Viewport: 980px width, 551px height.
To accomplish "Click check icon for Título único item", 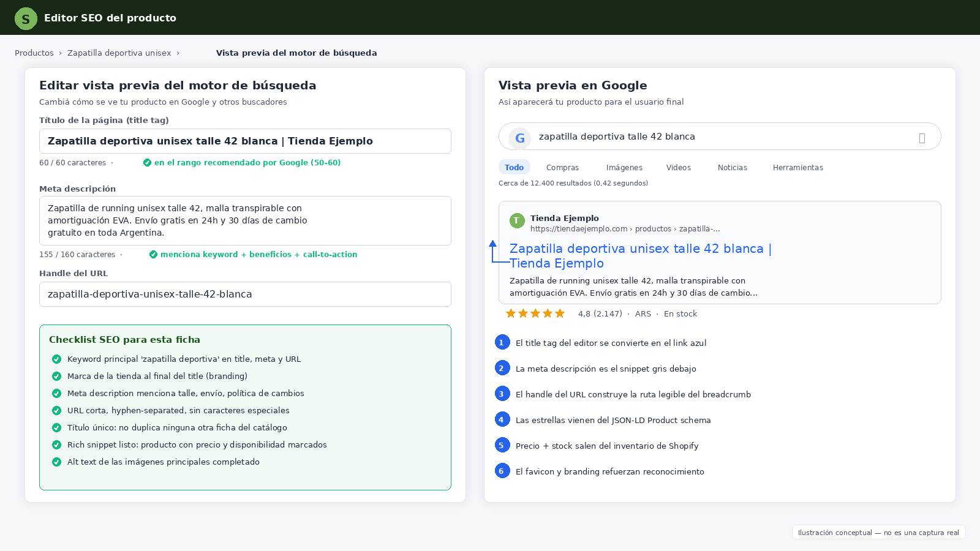I will tap(56, 428).
